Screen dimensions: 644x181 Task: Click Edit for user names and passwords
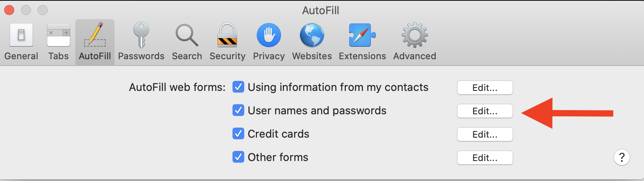pyautogui.click(x=485, y=111)
